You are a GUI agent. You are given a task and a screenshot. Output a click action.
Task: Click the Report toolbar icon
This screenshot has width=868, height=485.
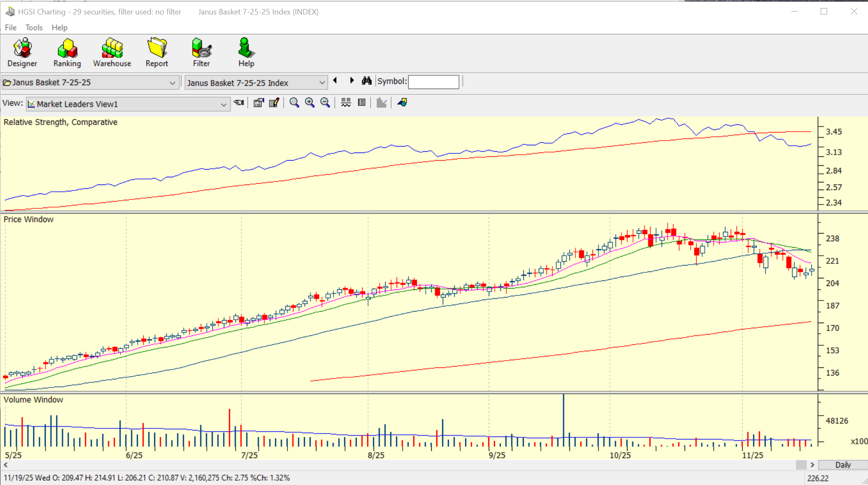point(157,52)
